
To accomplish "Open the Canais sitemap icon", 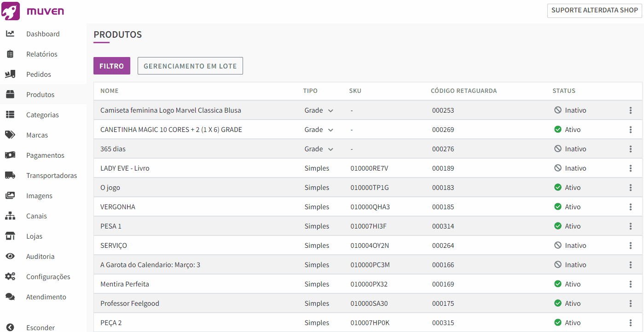I will tap(10, 216).
